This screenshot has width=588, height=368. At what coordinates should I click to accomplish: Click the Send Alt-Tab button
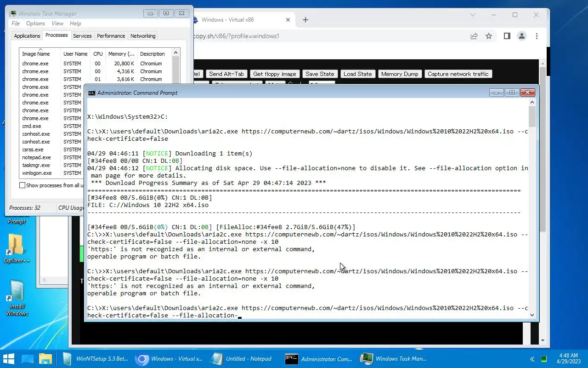coord(226,74)
